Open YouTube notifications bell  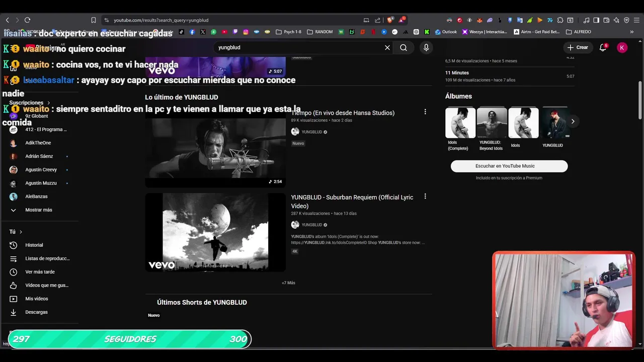pos(603,47)
